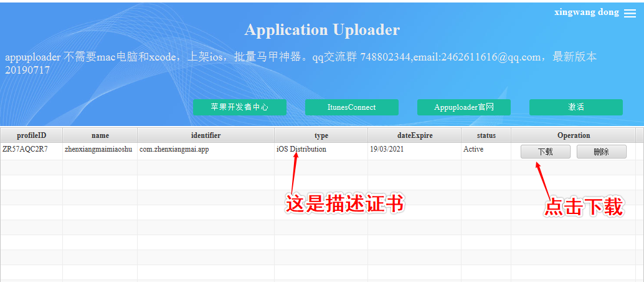Image resolution: width=644 pixels, height=282 pixels.
Task: Visit Appuploader官网 button
Action: [464, 107]
